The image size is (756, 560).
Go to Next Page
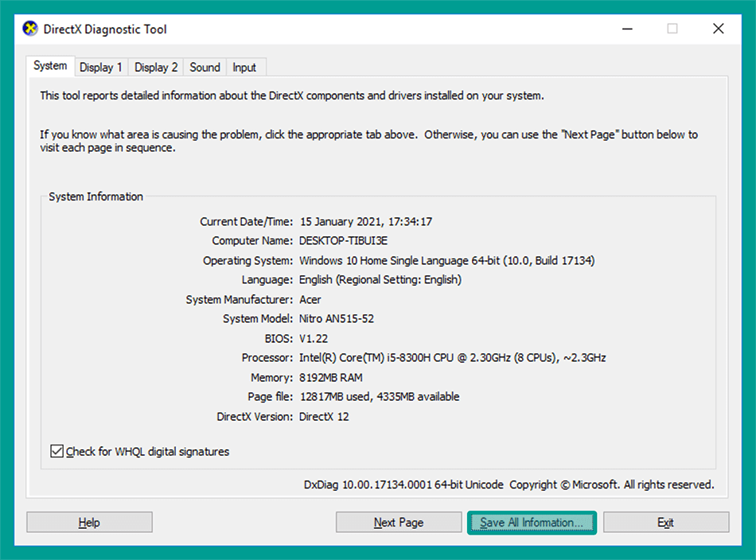399,523
